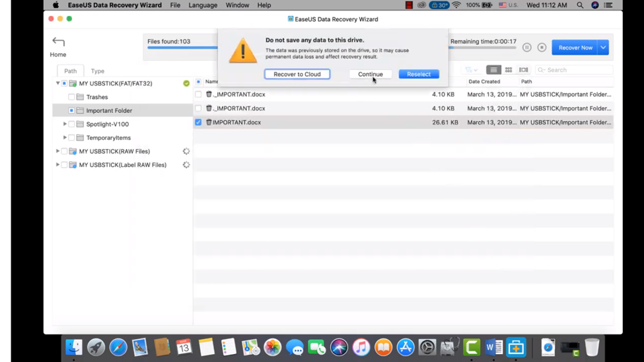Switch to list view icon
Viewport: 644px width, 362px height.
(493, 70)
